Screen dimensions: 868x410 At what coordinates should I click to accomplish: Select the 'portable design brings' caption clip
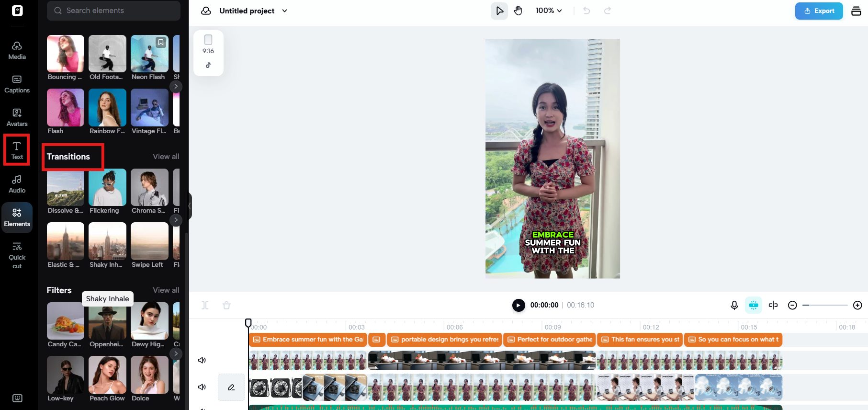[444, 340]
